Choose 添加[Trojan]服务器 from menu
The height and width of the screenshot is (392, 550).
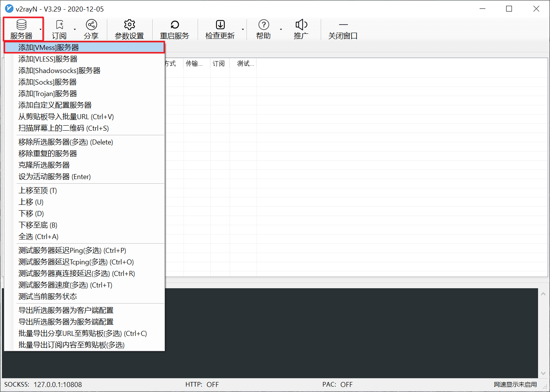tap(84, 93)
